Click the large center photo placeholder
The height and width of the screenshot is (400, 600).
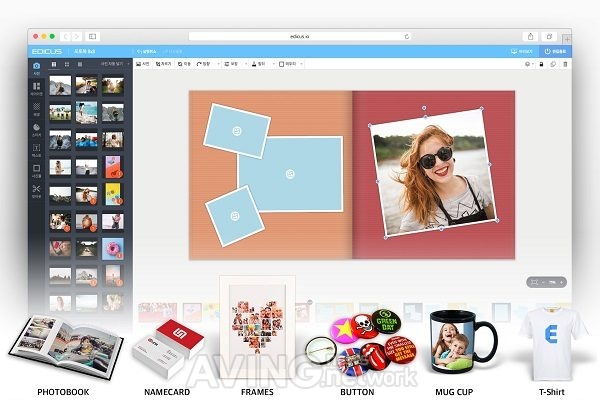290,174
